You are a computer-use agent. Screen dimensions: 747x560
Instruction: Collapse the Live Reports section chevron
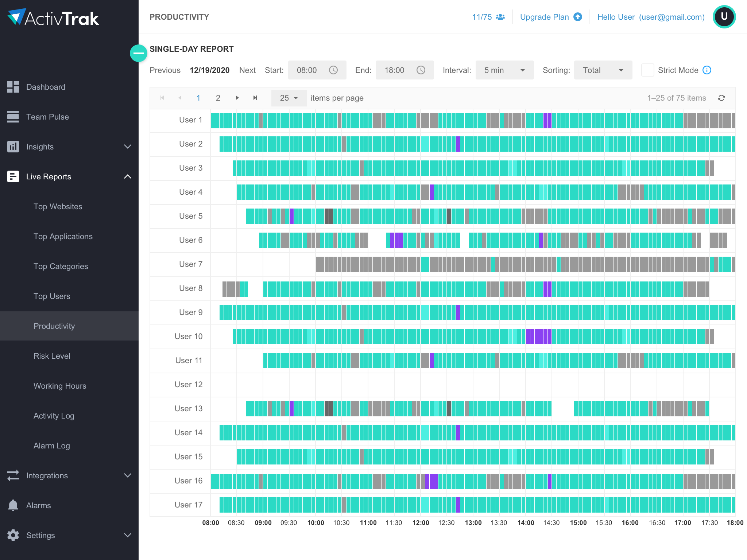tap(127, 176)
